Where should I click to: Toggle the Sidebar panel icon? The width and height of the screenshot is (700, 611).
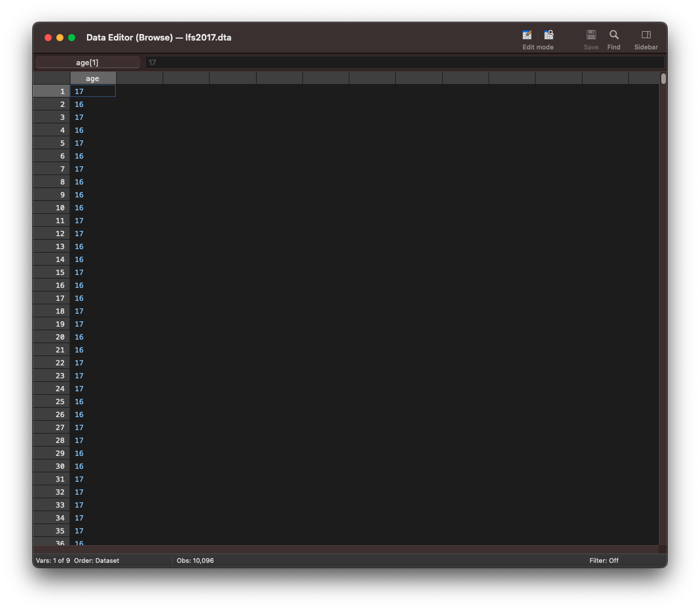(x=645, y=35)
